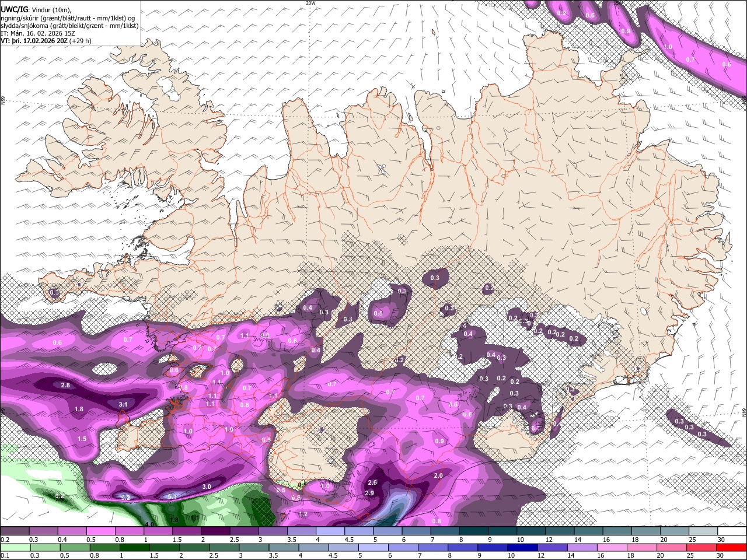Click the '20W' longitude label at the top of the map
Viewport: 747px width, 560px height.
(x=310, y=3)
